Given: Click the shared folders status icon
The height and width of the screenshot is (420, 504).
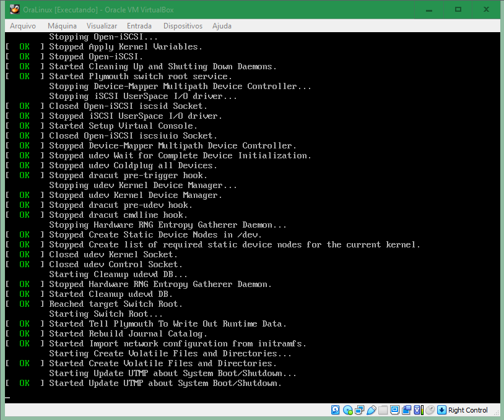Looking at the screenshot, I should [x=383, y=409].
